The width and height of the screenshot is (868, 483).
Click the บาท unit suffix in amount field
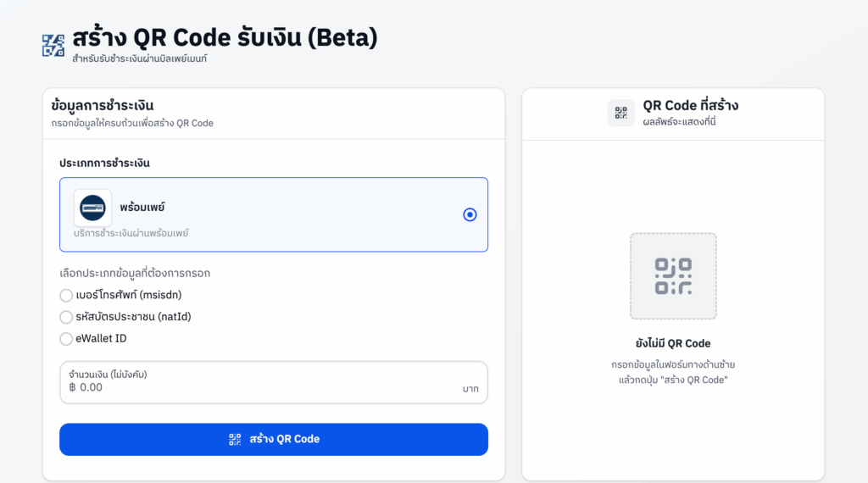tap(470, 389)
